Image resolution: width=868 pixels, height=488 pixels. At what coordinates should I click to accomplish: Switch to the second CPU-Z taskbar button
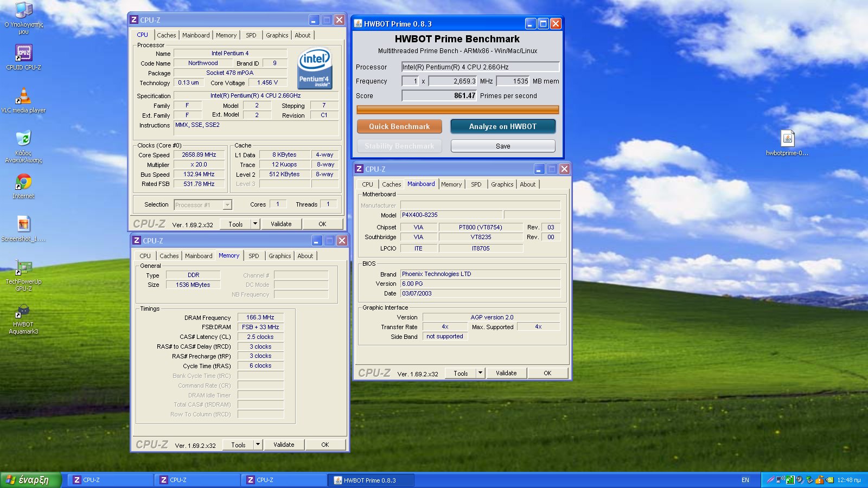[197, 480]
